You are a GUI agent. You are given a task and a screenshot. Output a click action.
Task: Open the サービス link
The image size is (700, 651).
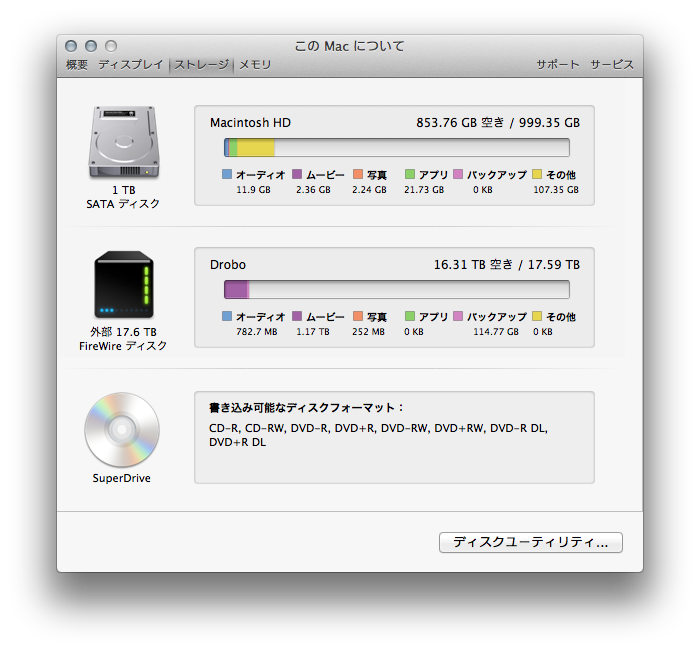coord(612,65)
